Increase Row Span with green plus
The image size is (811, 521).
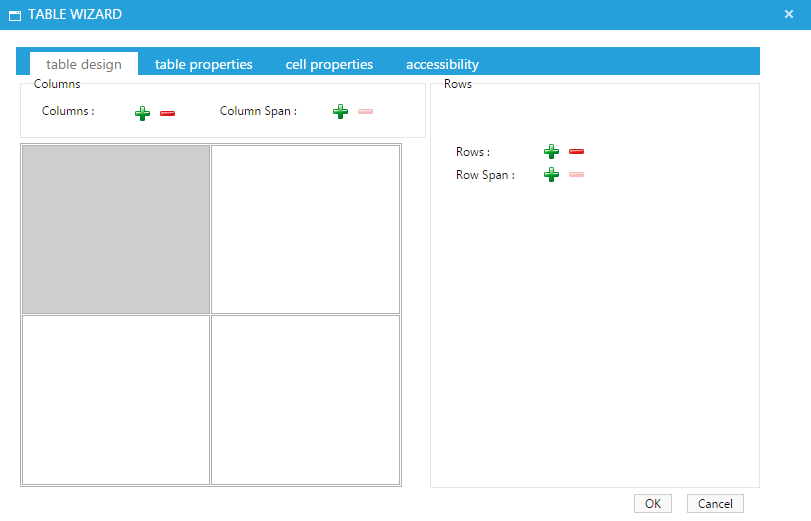click(x=551, y=174)
